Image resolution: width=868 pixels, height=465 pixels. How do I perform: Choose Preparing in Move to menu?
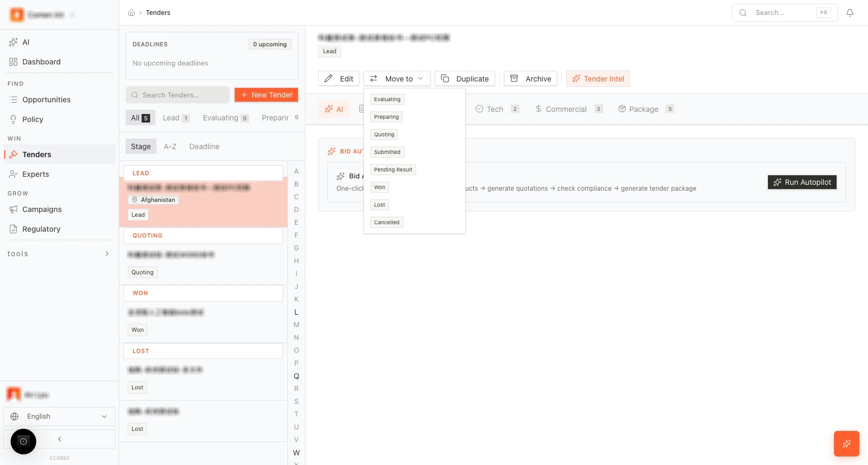[386, 117]
